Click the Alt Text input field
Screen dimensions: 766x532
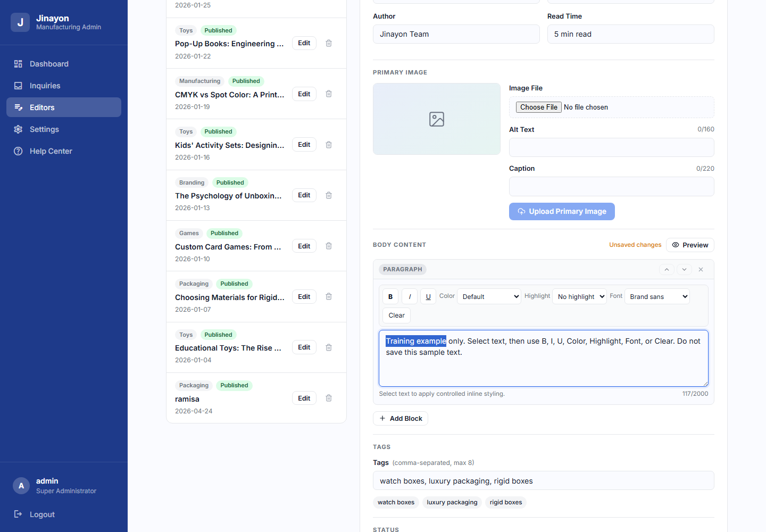[612, 147]
